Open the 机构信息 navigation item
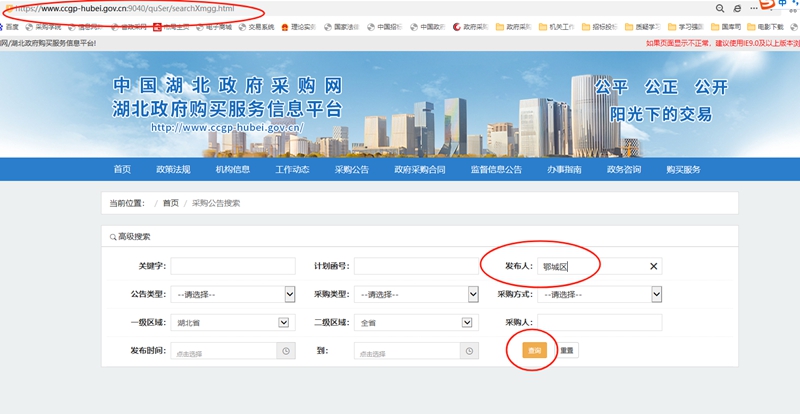The image size is (800, 414). click(x=233, y=169)
